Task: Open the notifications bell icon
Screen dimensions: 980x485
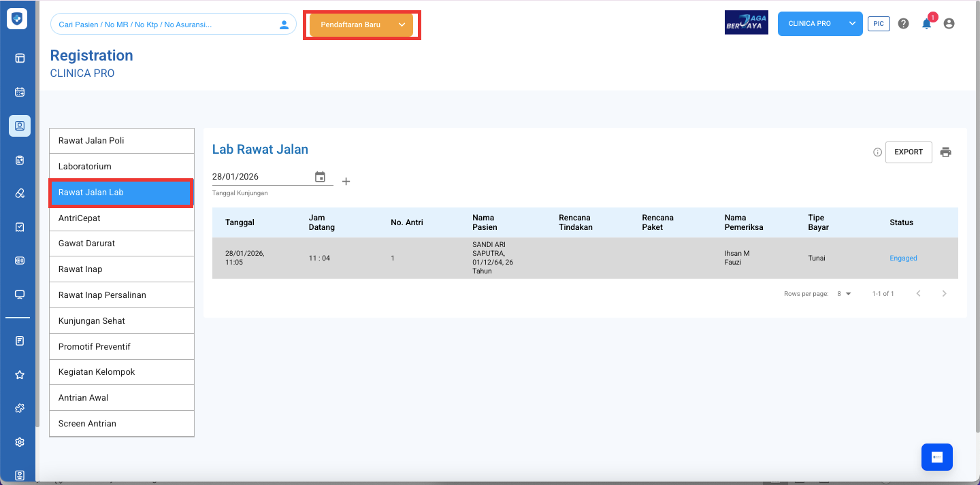Action: coord(926,24)
